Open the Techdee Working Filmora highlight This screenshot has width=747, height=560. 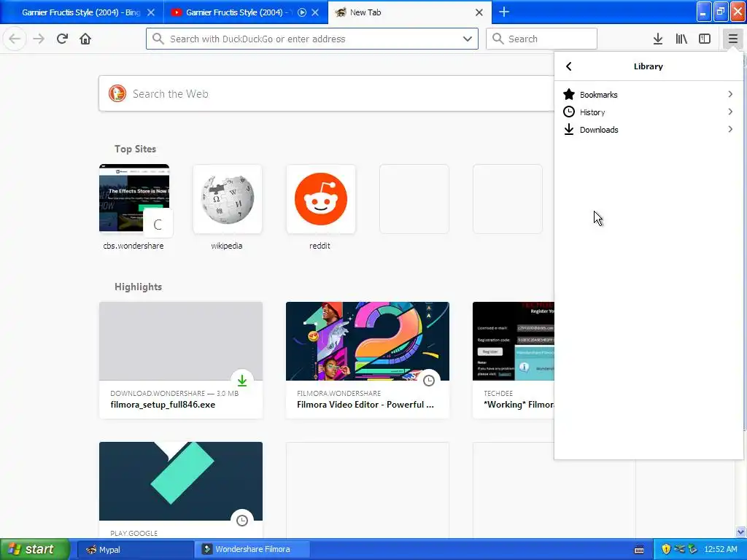(513, 360)
